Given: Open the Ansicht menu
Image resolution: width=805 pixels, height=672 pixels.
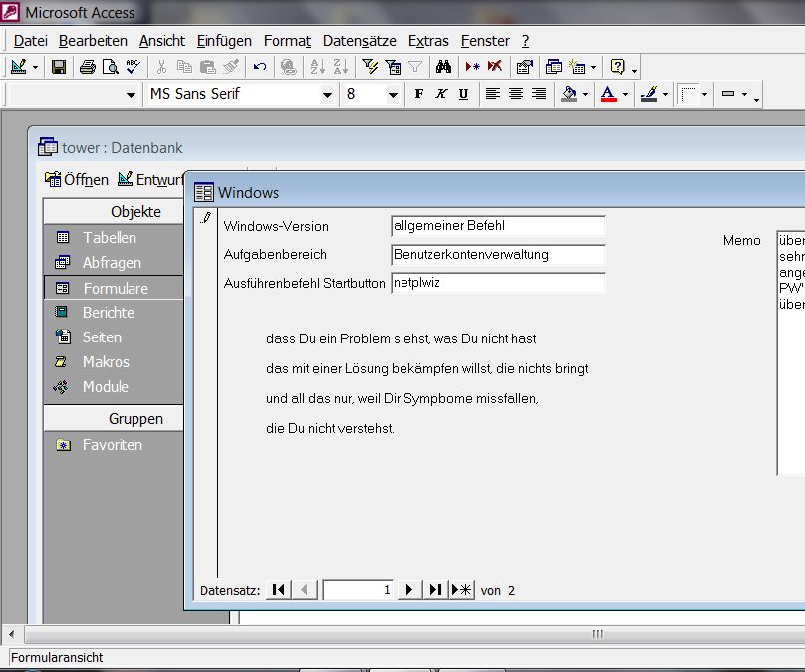Looking at the screenshot, I should (x=162, y=41).
